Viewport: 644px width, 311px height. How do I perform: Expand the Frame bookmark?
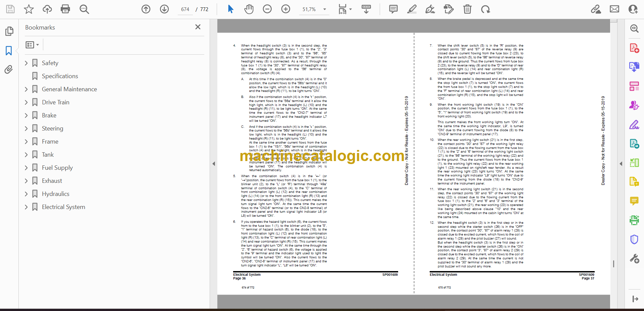tap(26, 141)
